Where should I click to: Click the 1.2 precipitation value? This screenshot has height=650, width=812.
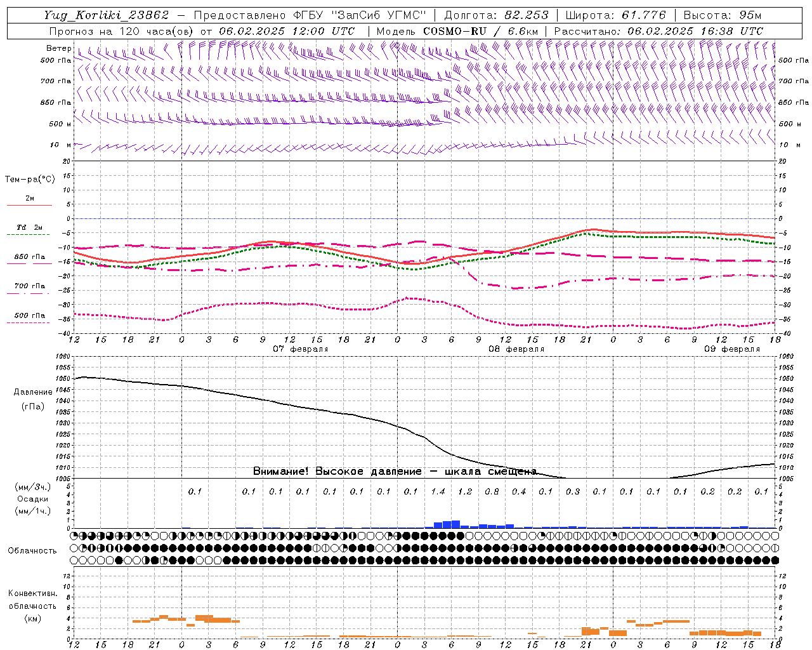pos(465,491)
